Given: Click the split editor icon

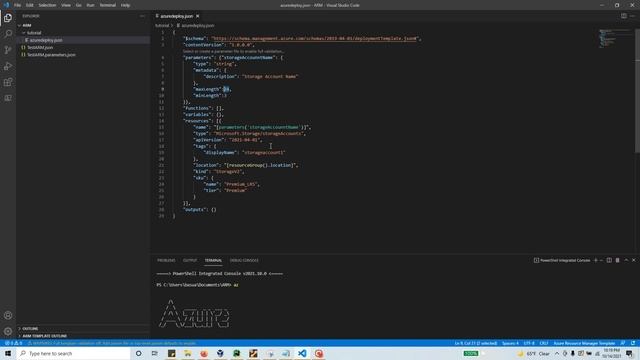Looking at the screenshot, I should (624, 16).
